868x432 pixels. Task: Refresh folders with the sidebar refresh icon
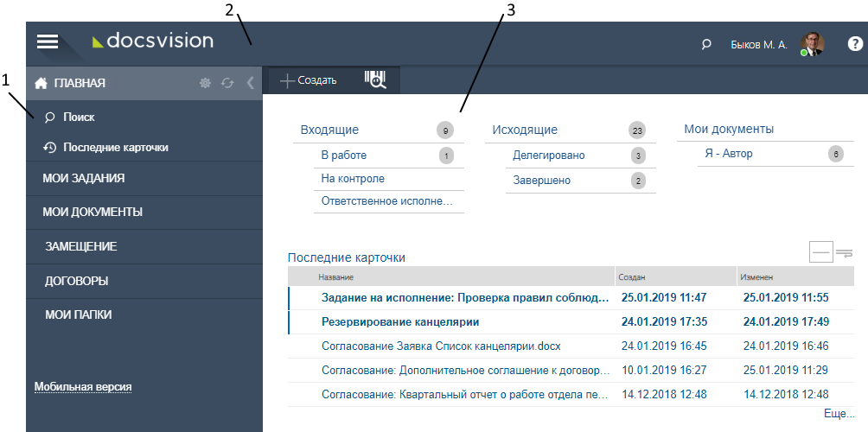(x=227, y=83)
